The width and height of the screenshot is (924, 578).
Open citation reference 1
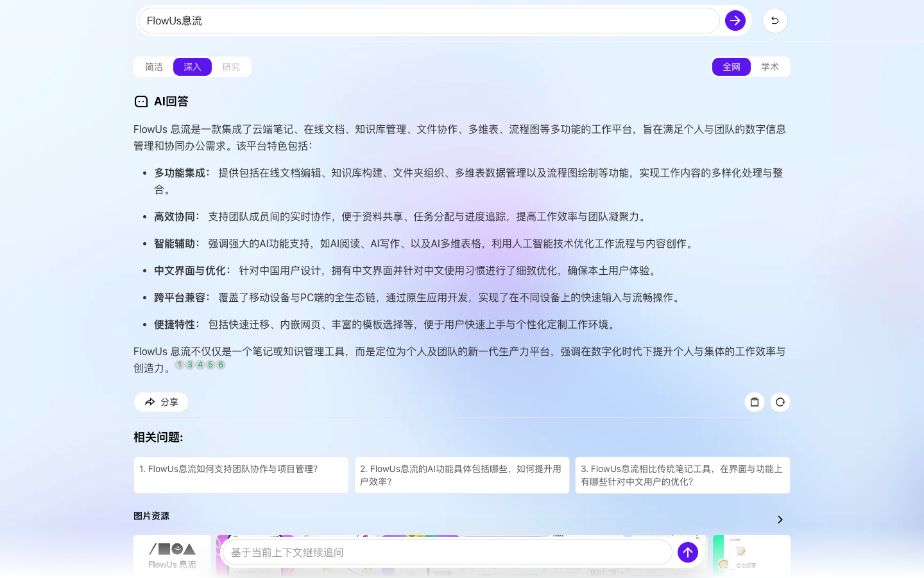(180, 365)
